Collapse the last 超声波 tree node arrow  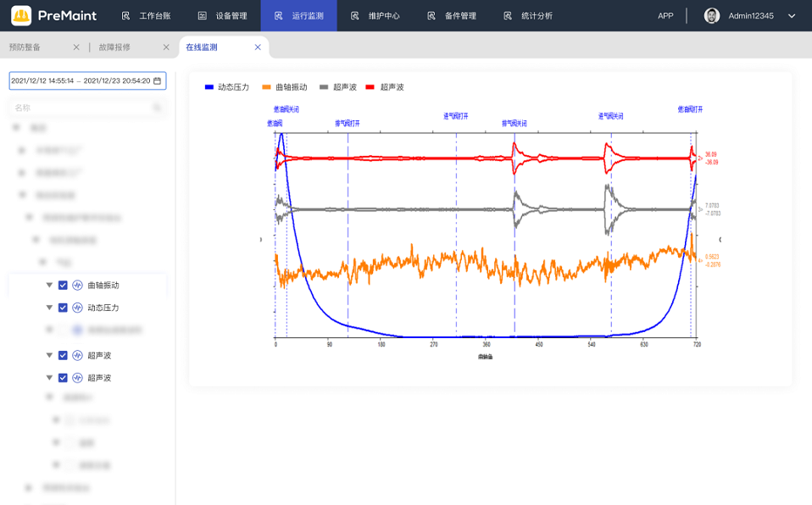click(49, 378)
